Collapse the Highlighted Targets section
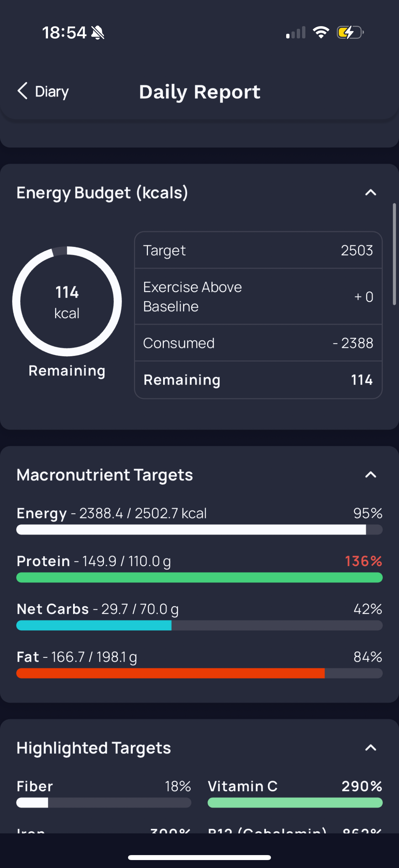 (371, 748)
